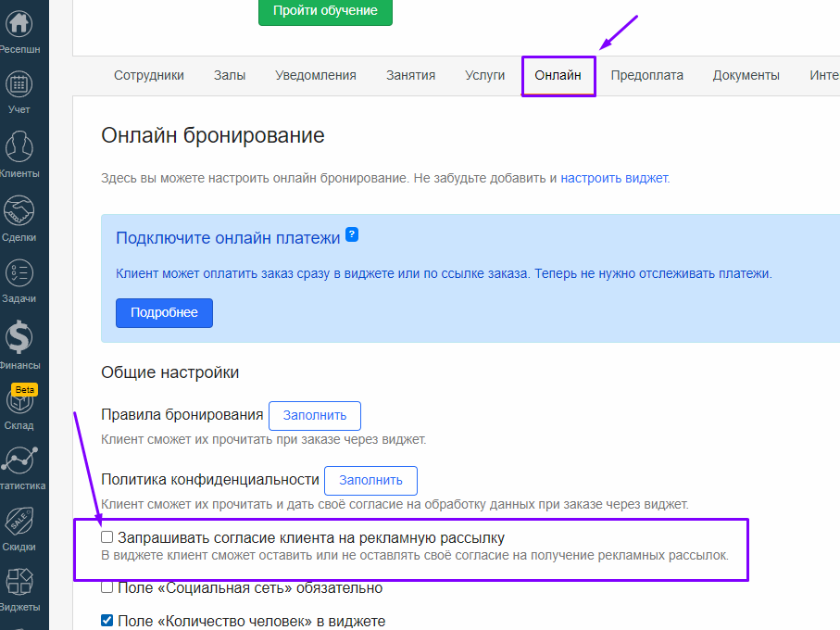Open the Виджеты puzzle icon
The height and width of the screenshot is (630, 840).
pyautogui.click(x=19, y=583)
